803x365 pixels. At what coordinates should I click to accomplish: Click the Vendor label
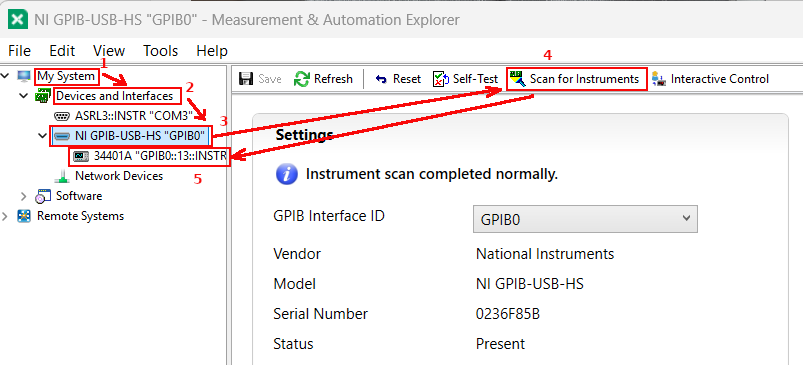click(297, 253)
